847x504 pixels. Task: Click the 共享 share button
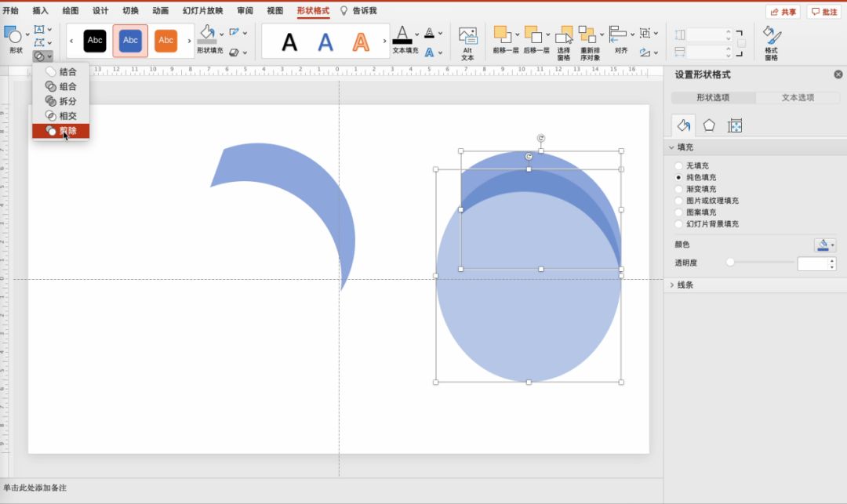(x=783, y=12)
